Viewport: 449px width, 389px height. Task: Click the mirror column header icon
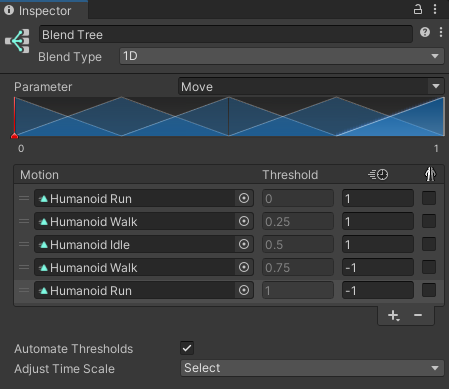(430, 174)
